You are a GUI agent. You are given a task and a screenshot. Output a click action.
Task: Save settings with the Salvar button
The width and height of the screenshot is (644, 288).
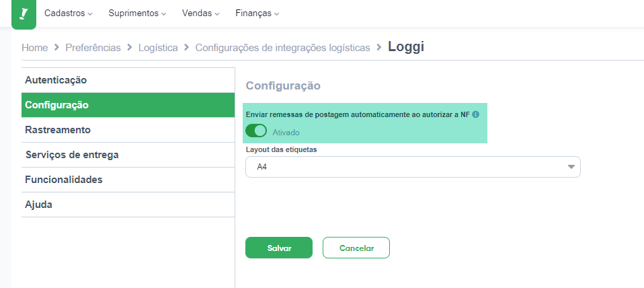click(x=279, y=248)
